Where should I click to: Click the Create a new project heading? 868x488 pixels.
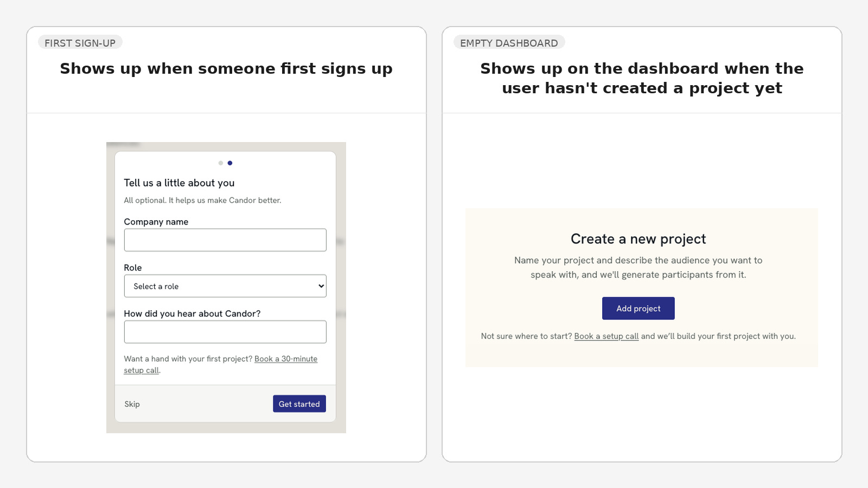(x=639, y=239)
